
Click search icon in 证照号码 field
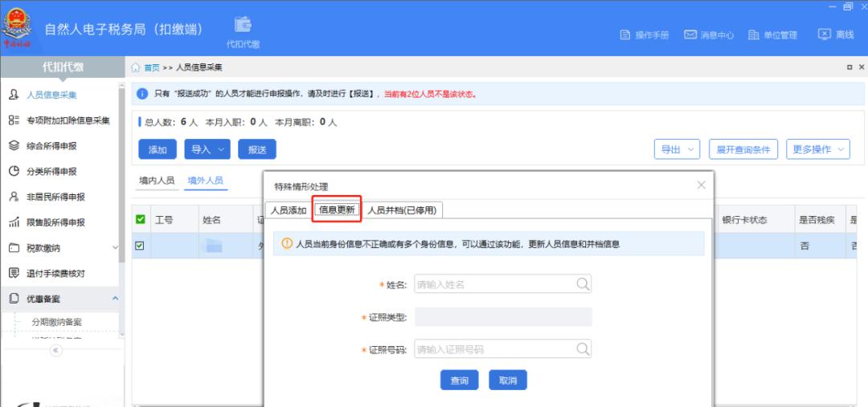point(583,348)
